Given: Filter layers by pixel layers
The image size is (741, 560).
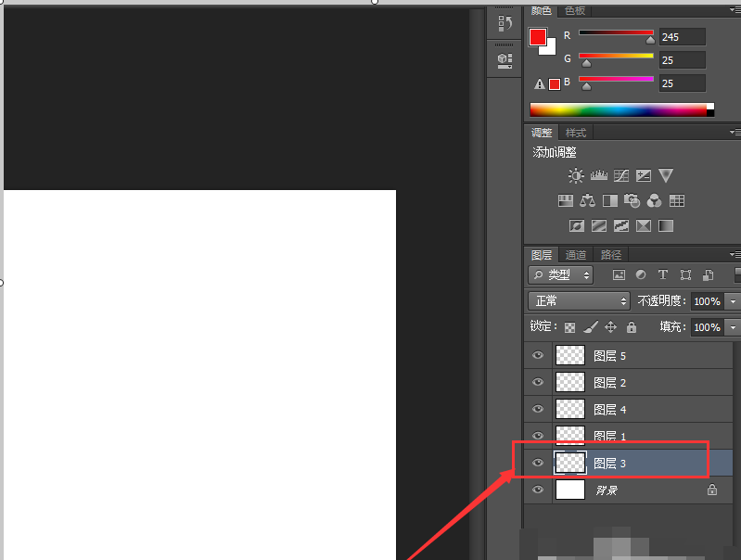Looking at the screenshot, I should [x=619, y=275].
